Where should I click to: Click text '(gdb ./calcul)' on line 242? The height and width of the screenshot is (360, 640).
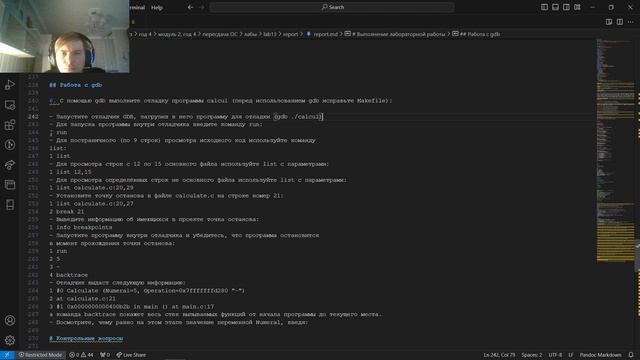298,117
